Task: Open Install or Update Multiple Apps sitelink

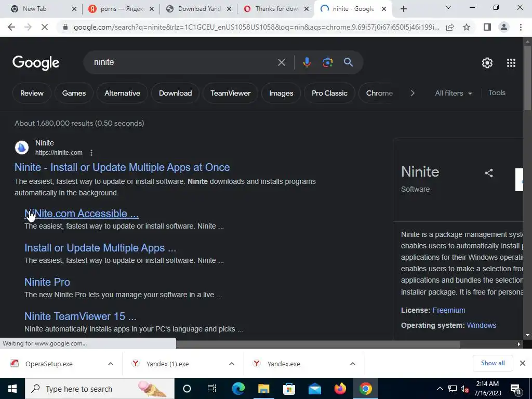Action: pos(100,248)
